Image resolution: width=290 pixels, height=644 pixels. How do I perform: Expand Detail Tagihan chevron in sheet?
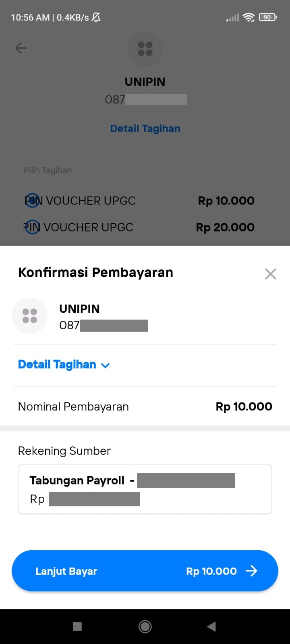[x=105, y=365]
